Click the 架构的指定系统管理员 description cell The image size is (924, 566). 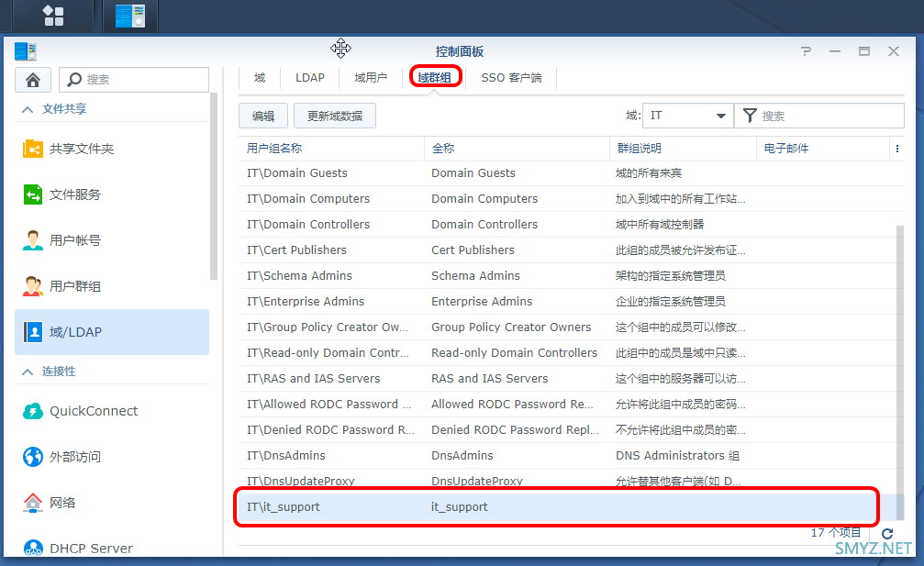click(671, 275)
